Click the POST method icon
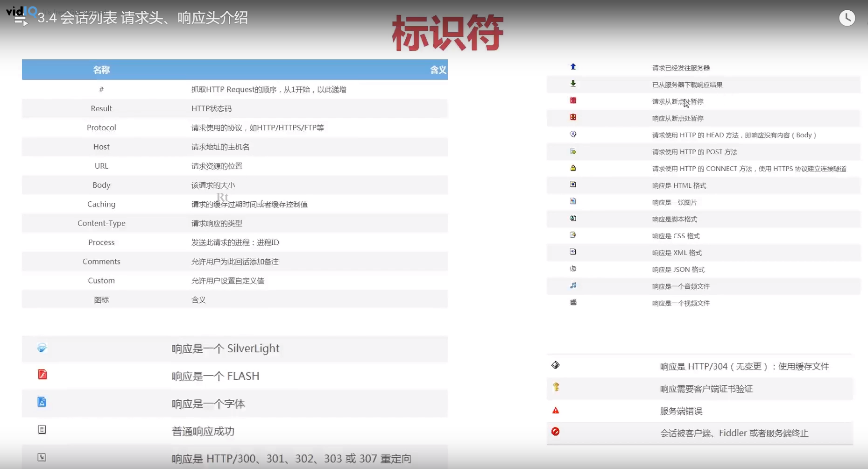 pyautogui.click(x=573, y=151)
